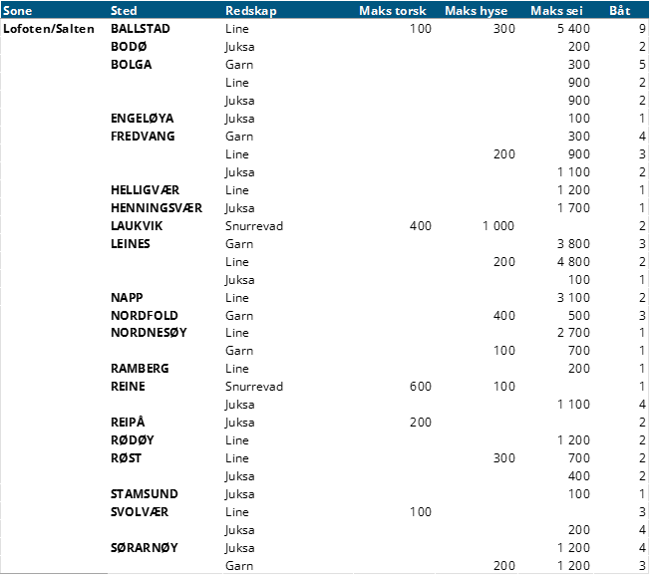
Task: Select the FREDVANG place name
Action: click(x=143, y=136)
